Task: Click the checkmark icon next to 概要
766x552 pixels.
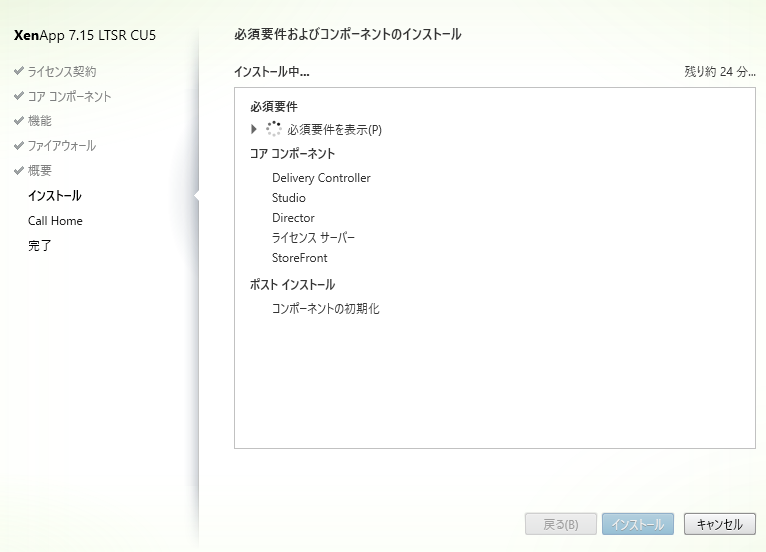Action: [19, 171]
